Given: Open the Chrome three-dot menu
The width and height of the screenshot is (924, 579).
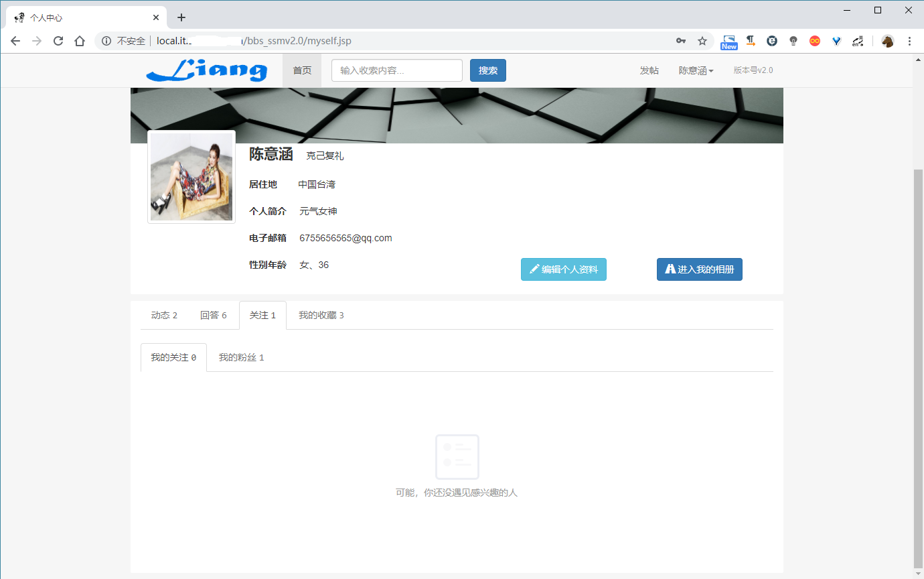Looking at the screenshot, I should click(x=909, y=41).
